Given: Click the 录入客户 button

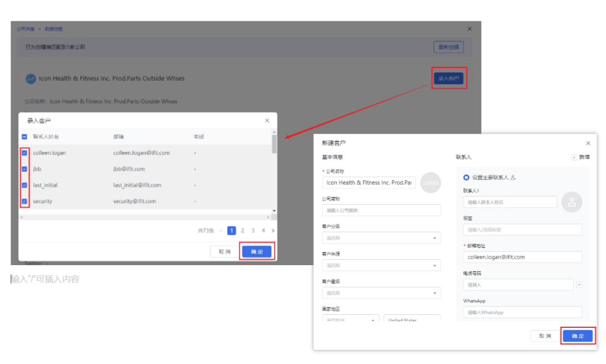Looking at the screenshot, I should point(449,78).
